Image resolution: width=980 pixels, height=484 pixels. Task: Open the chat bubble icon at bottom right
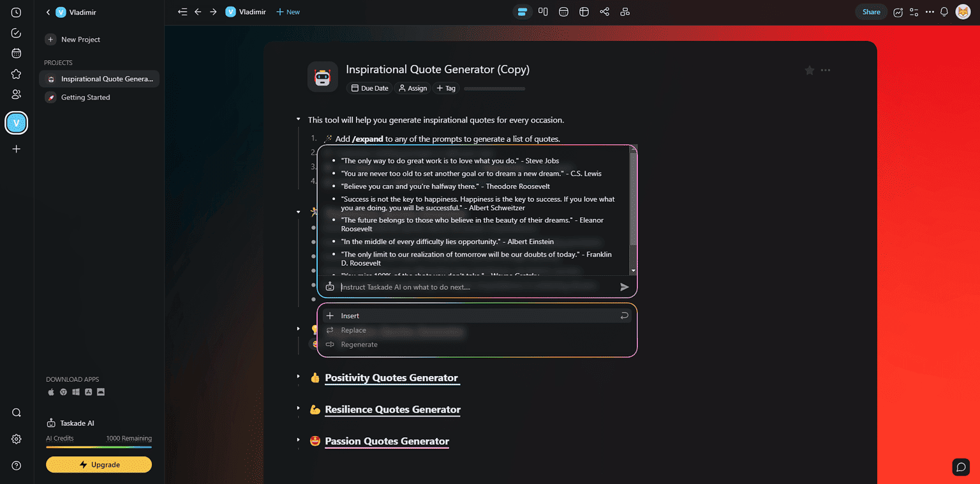pos(961,467)
